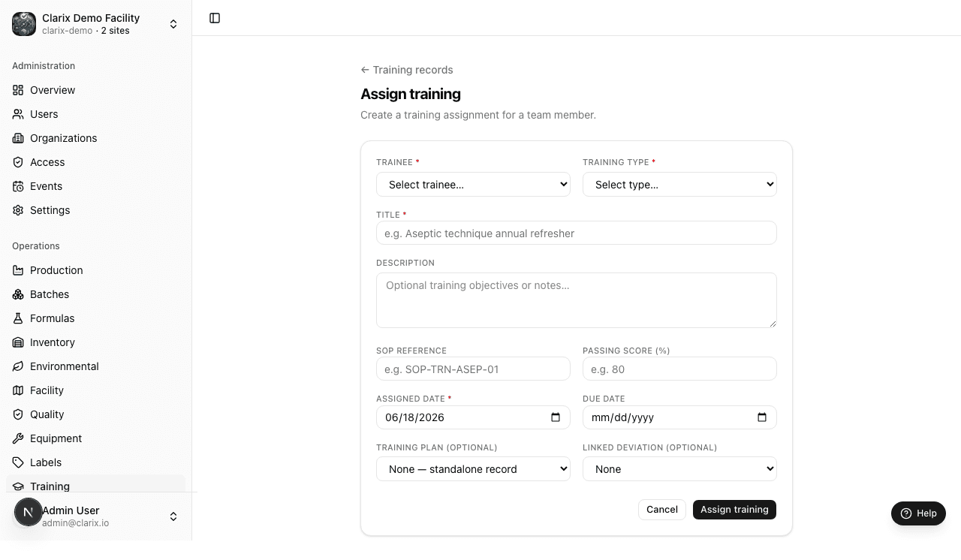Click the Due Date field

(679, 417)
